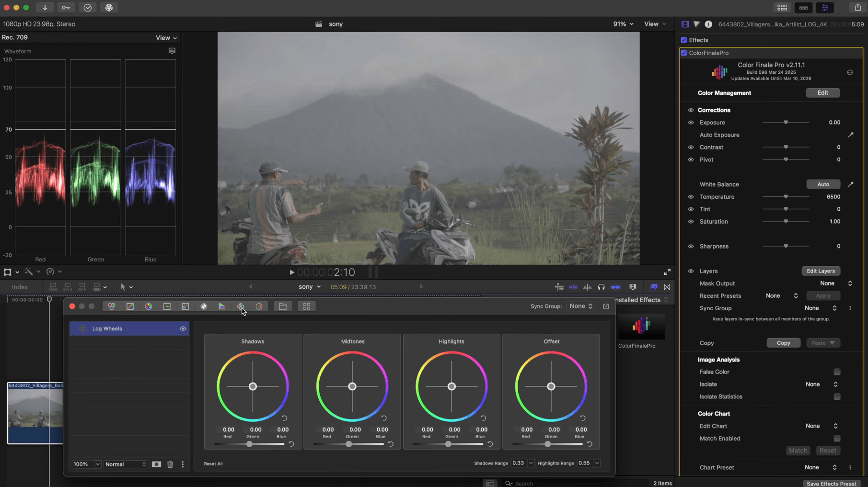Toggle Log Wheels layer visibility
The width and height of the screenshot is (868, 487).
click(x=183, y=328)
